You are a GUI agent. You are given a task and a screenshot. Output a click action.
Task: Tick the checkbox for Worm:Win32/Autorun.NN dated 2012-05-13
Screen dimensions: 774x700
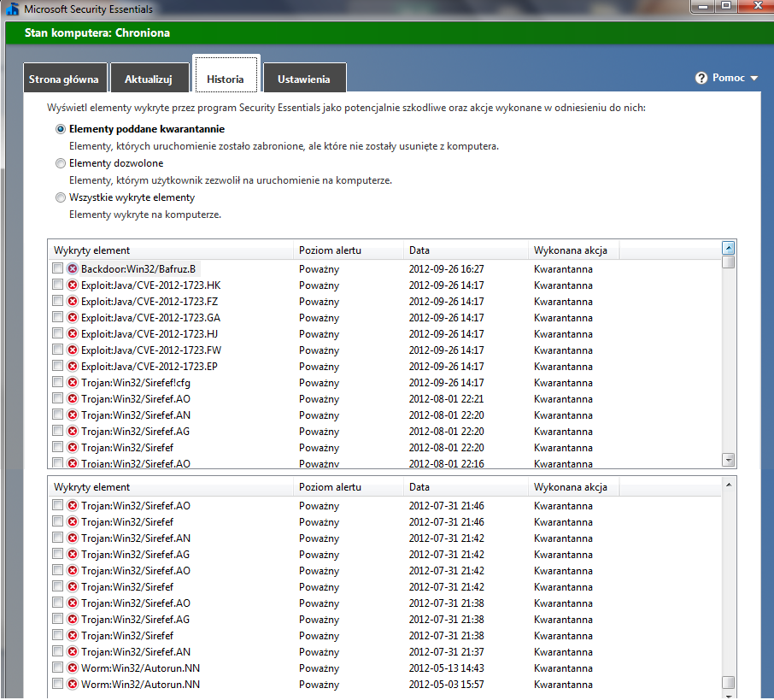tap(57, 668)
